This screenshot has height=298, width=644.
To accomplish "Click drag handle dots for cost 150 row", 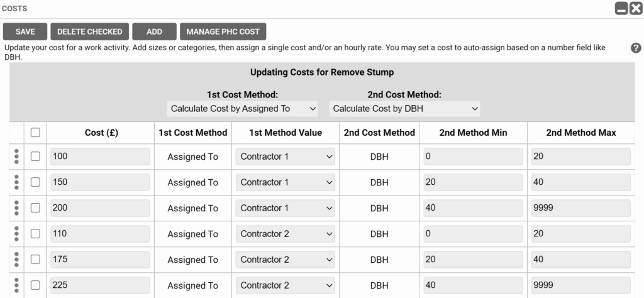I will pyautogui.click(x=16, y=182).
